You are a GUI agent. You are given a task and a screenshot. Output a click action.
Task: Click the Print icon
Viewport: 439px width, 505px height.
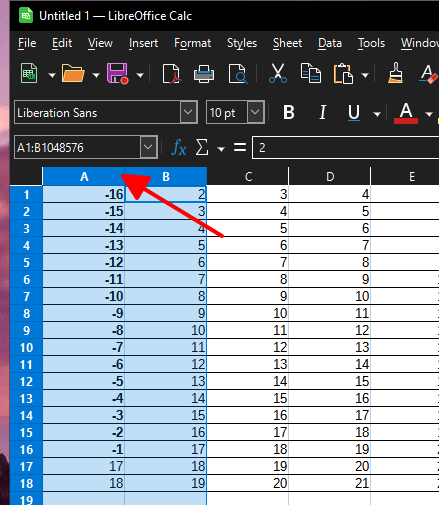point(204,74)
